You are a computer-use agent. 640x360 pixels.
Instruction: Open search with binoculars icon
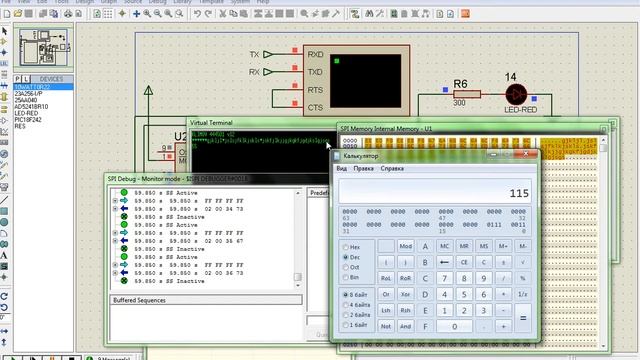pyautogui.click(x=369, y=14)
